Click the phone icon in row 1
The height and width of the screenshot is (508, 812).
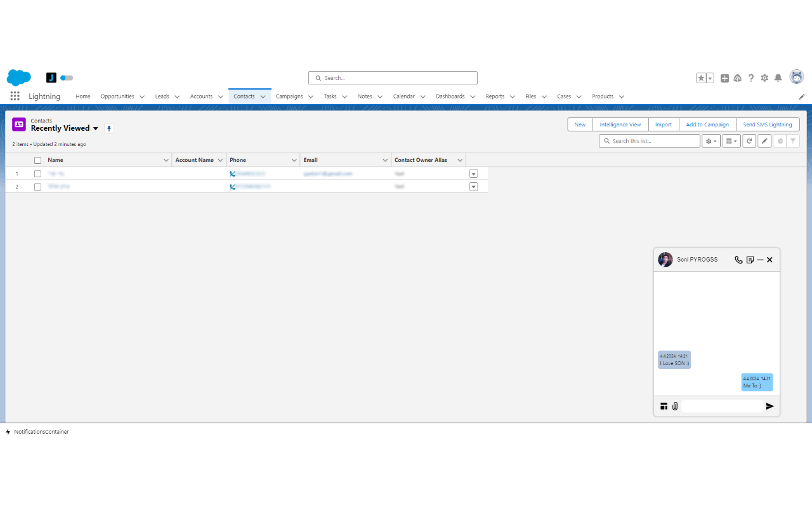pyautogui.click(x=233, y=173)
